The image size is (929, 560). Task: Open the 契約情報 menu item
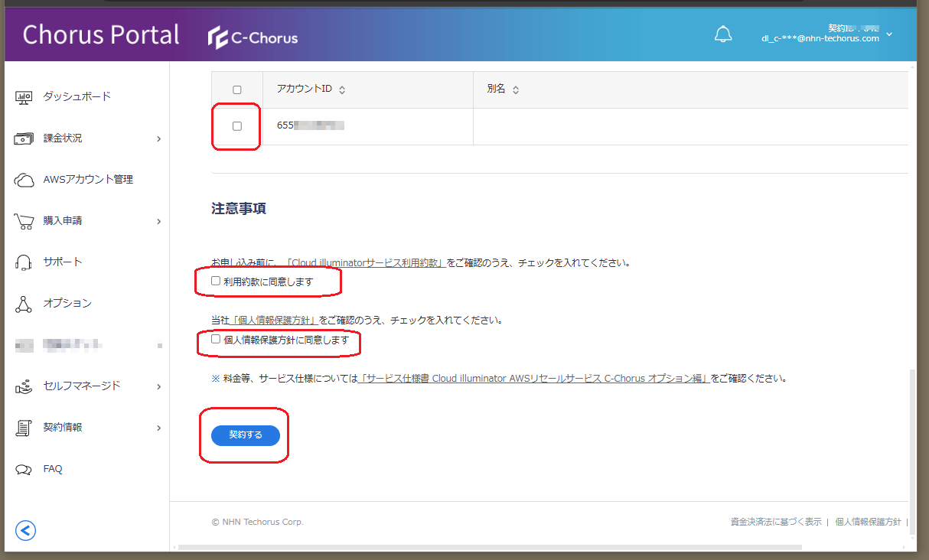pyautogui.click(x=63, y=428)
